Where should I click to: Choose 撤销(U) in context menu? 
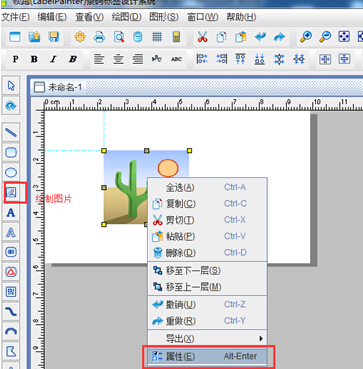coord(207,304)
